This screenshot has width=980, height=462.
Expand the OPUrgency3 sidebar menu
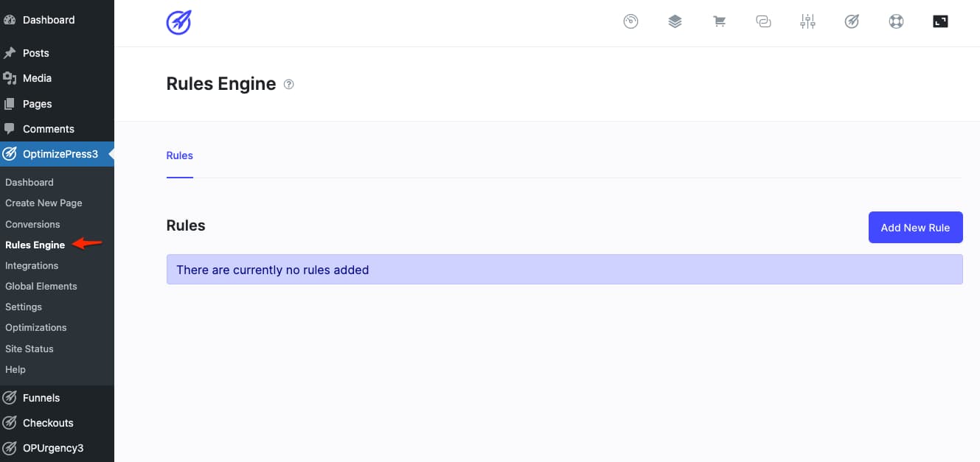pos(53,448)
